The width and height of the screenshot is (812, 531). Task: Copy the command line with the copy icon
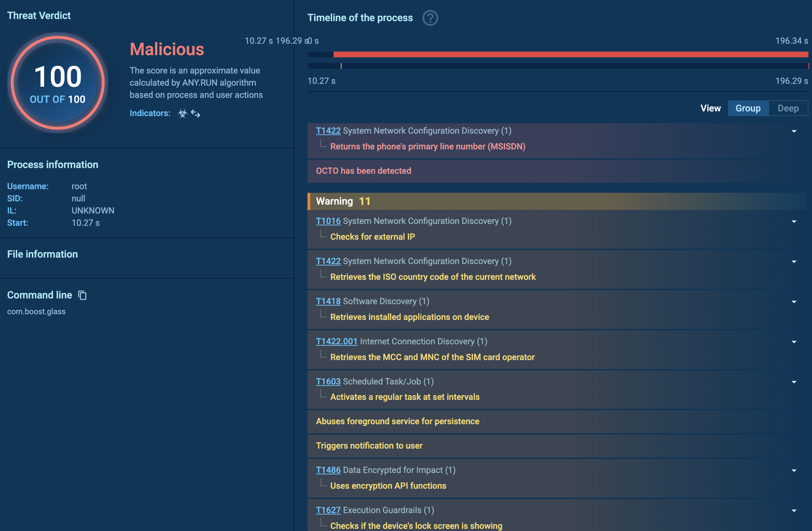(82, 295)
